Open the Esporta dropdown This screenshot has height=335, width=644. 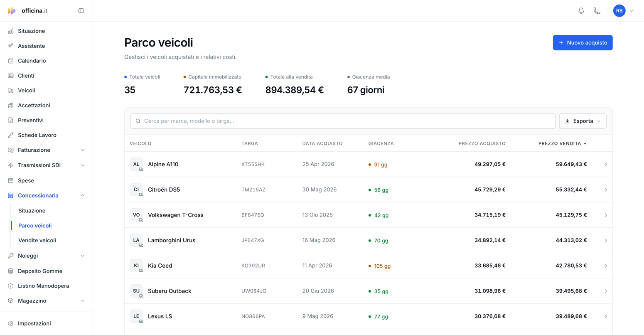click(x=583, y=121)
